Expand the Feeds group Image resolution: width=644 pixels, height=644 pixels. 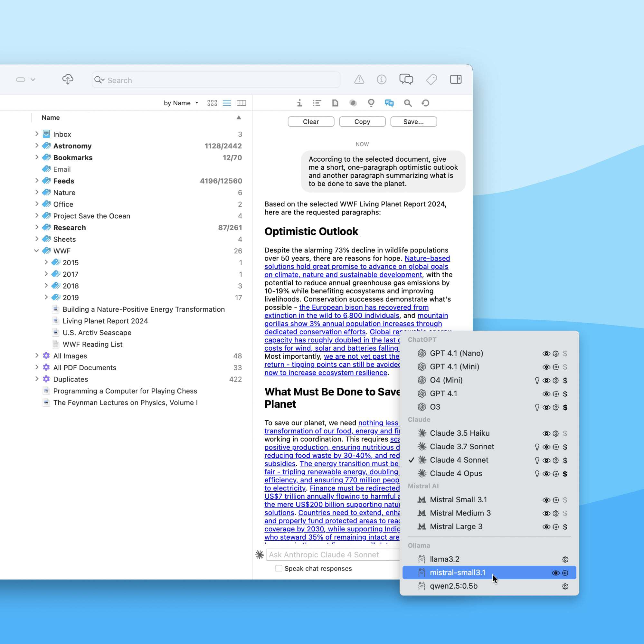click(x=37, y=180)
